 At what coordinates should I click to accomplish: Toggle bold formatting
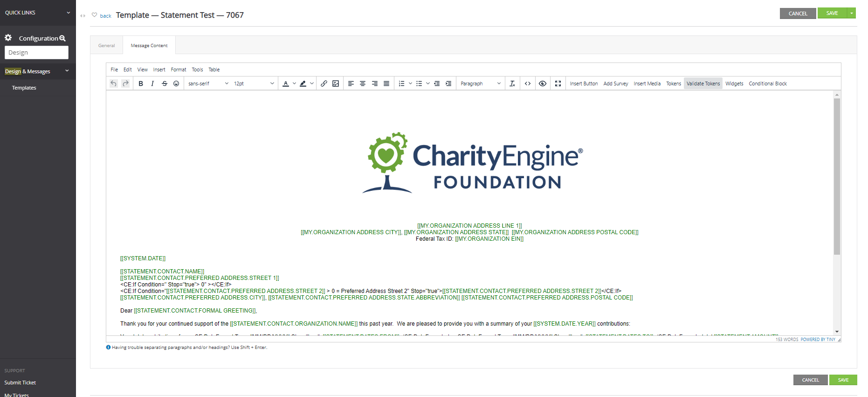141,84
